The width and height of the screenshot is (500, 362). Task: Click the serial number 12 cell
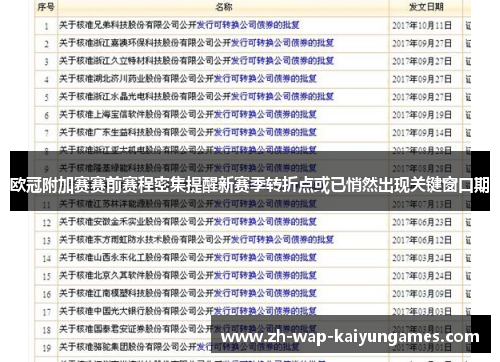coord(46,223)
